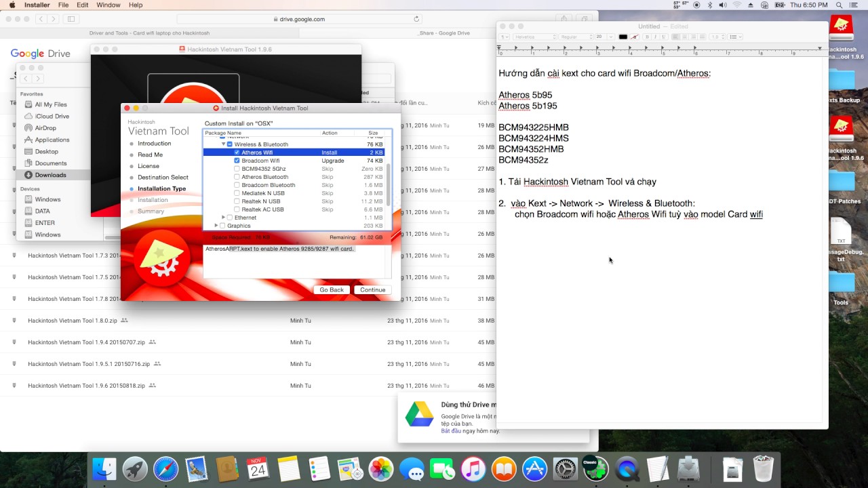Open the File menu
Screen dimensions: 868x488
[63, 5]
